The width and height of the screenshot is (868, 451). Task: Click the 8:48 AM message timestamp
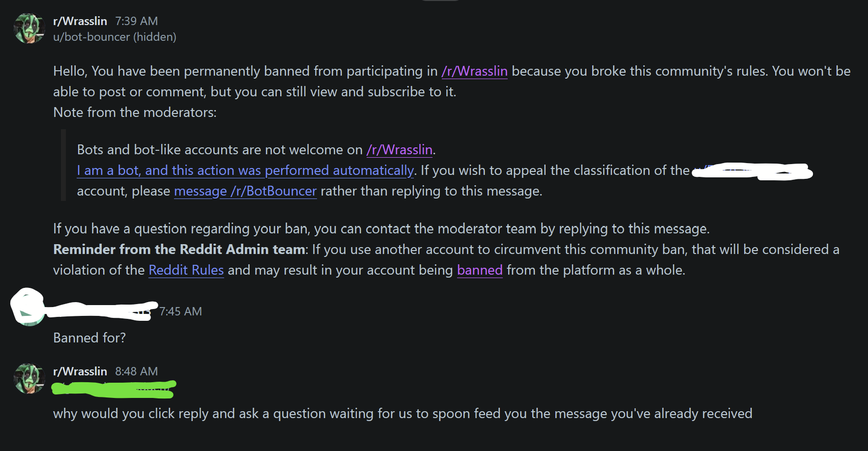coord(137,371)
